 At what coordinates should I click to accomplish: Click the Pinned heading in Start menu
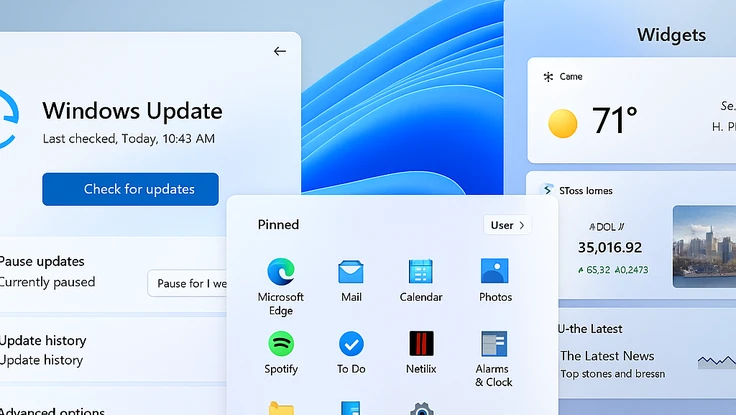(x=278, y=224)
